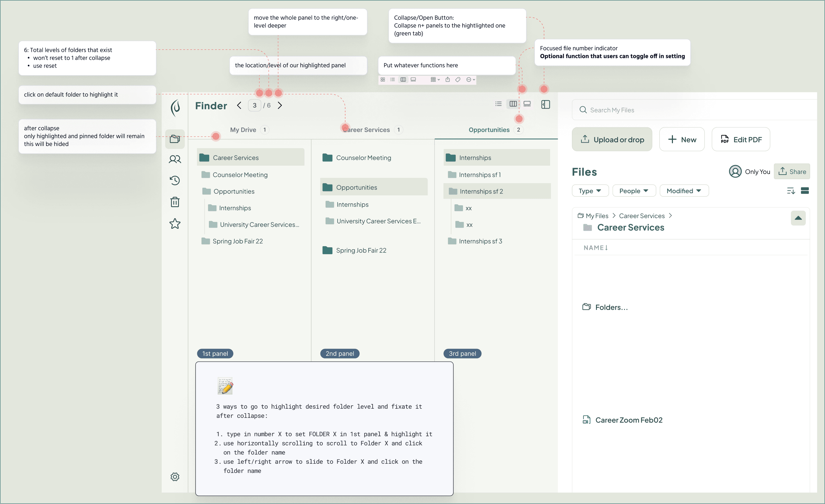Go to next folder level arrow
The image size is (825, 504).
[x=280, y=105]
